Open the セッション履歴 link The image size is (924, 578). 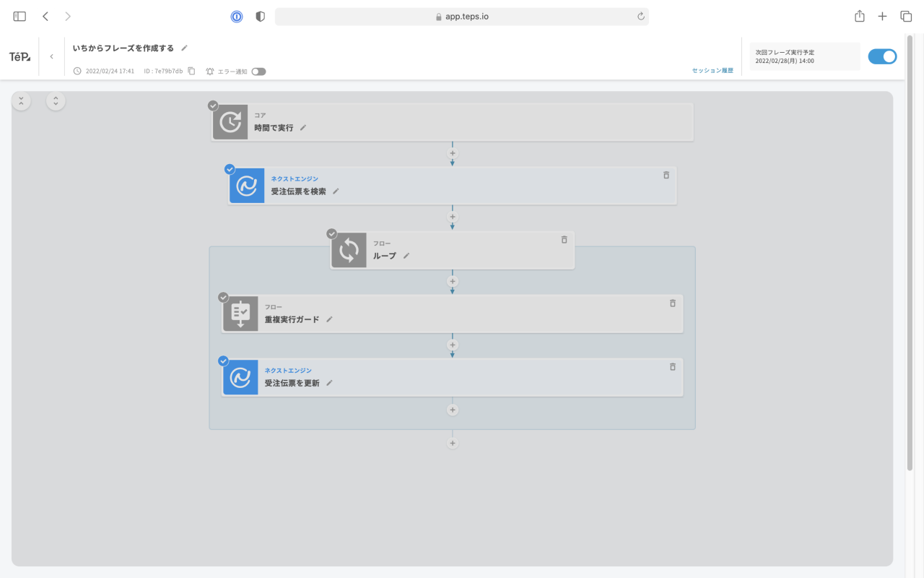pos(712,71)
